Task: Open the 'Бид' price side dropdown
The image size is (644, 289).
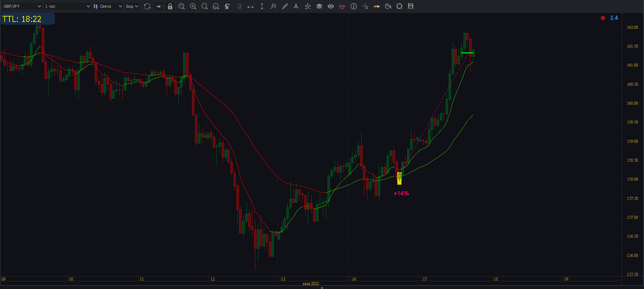Action: [x=132, y=6]
